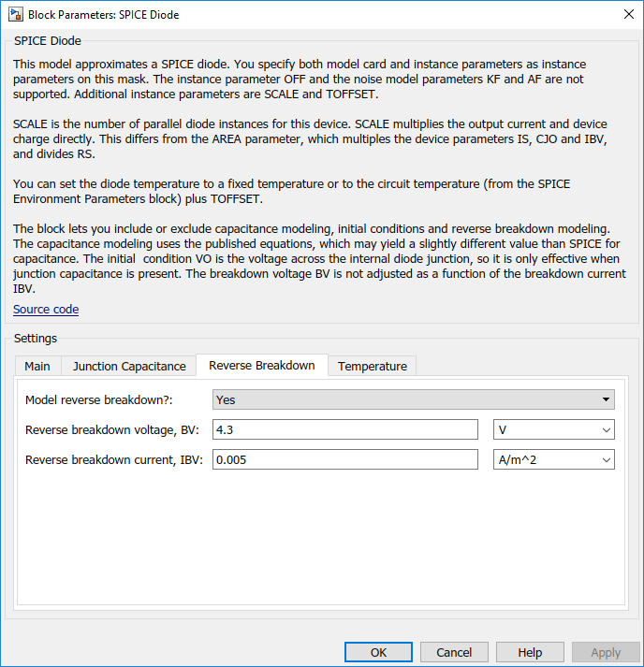The width and height of the screenshot is (644, 667).
Task: Open the IBV unit dropdown showing A/m^2
Action: pos(554,460)
